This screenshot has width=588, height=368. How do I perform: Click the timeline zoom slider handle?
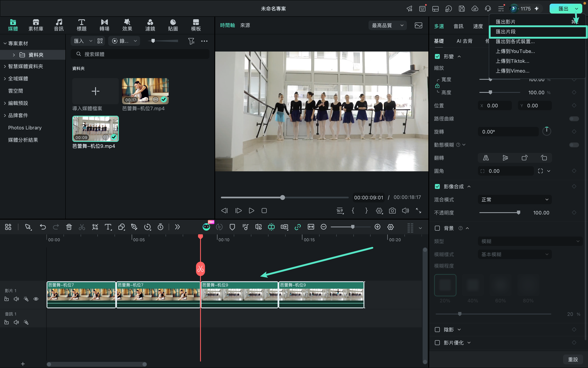tap(353, 227)
